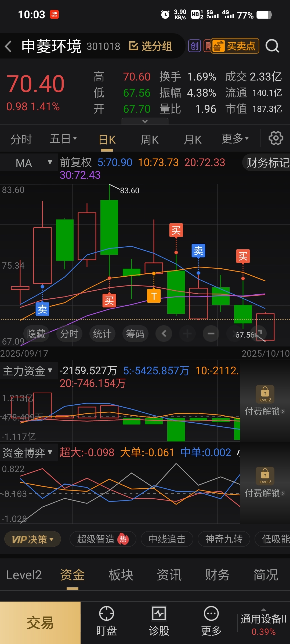Viewport: 290px width, 644px height.
Task: Toggle the 财务标记 financial marker
Action: tap(266, 163)
